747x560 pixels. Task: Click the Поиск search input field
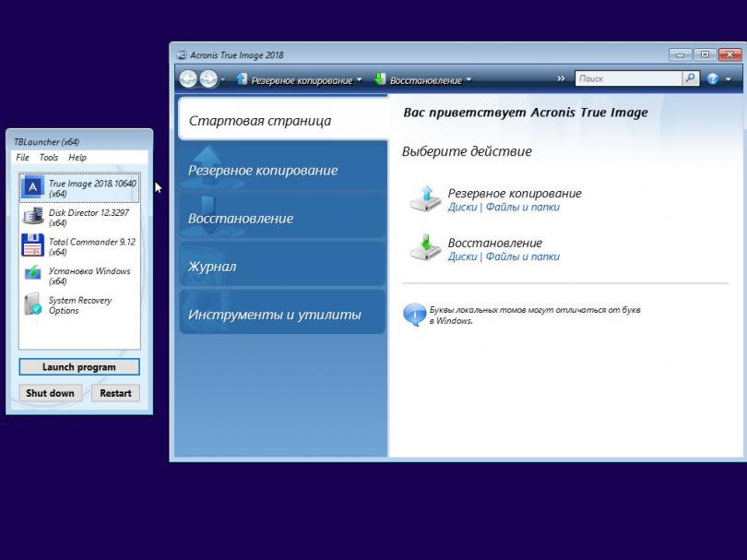(x=628, y=78)
